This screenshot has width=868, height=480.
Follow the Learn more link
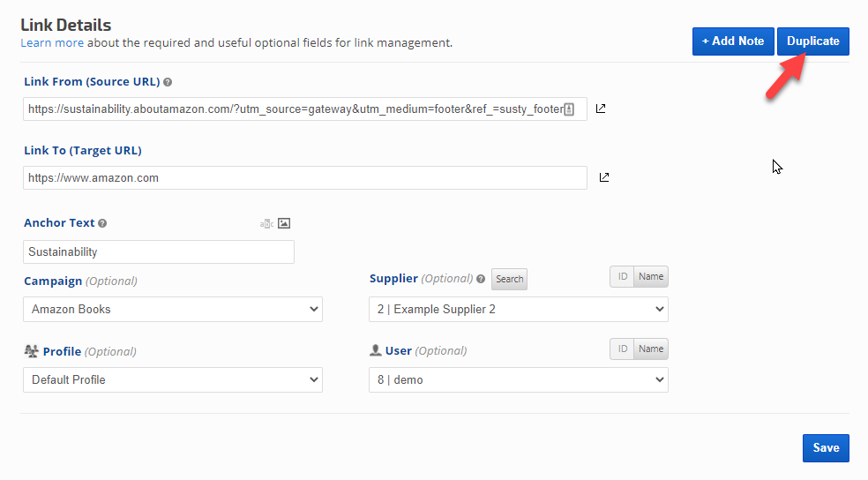[52, 42]
